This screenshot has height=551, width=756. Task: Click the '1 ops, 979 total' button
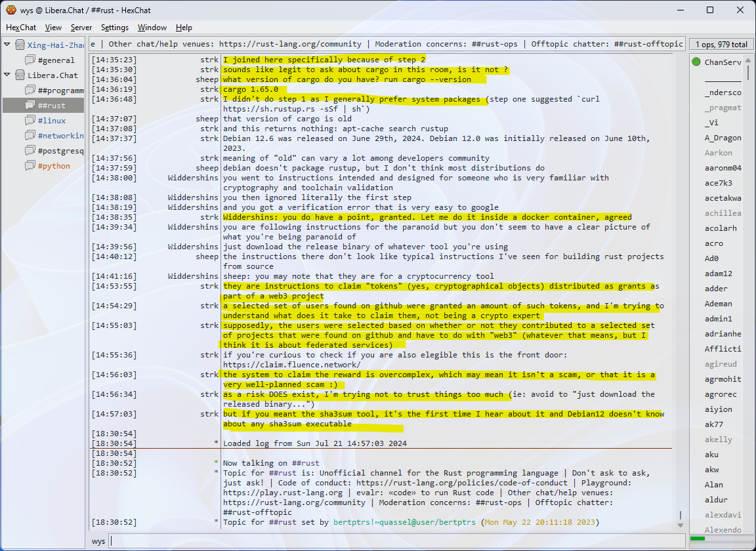point(721,45)
